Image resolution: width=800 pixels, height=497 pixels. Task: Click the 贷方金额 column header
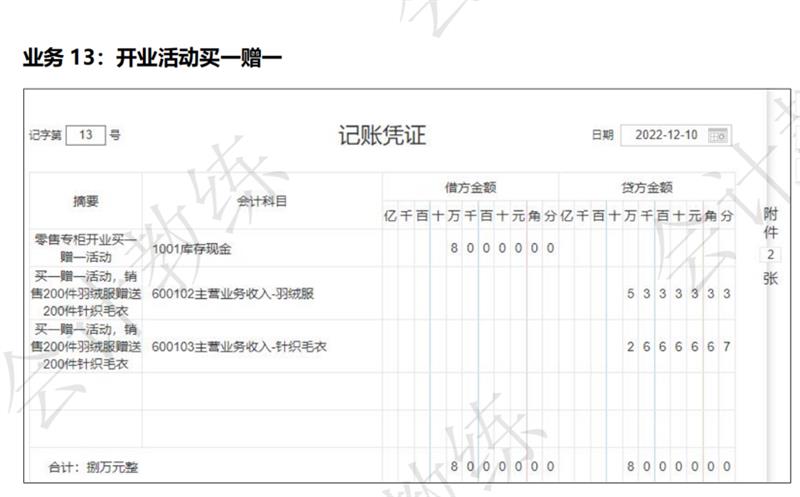pos(646,187)
